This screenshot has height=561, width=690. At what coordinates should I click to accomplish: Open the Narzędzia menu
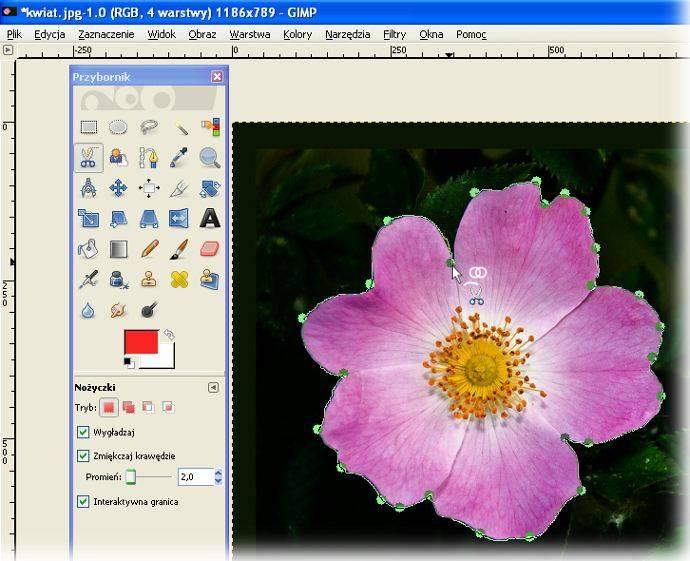pos(347,34)
